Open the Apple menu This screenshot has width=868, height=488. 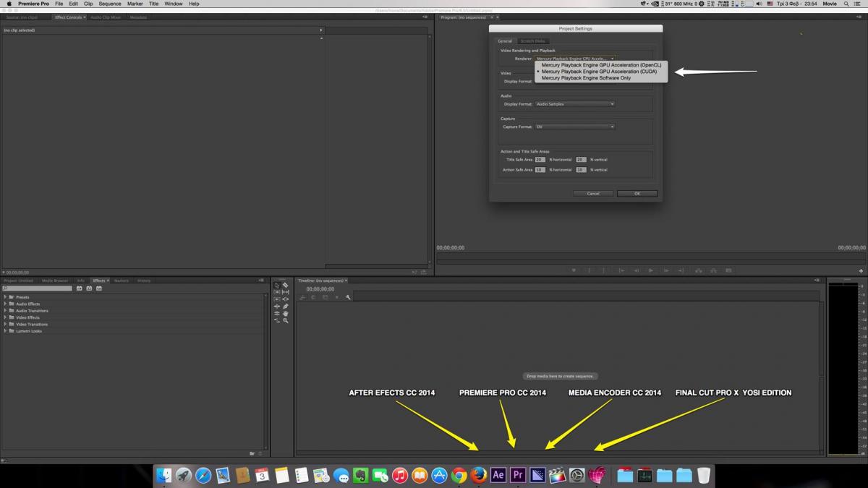click(x=9, y=4)
